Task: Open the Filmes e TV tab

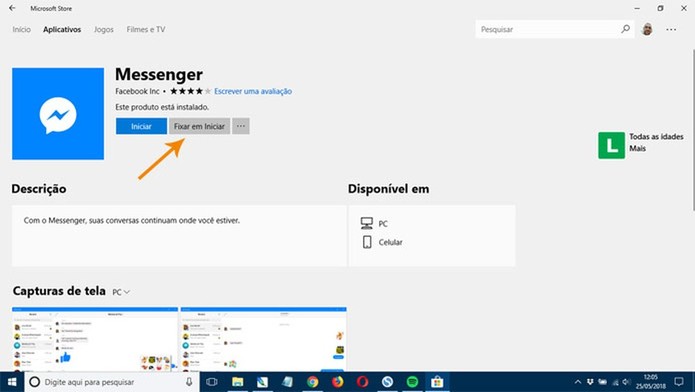Action: point(146,29)
